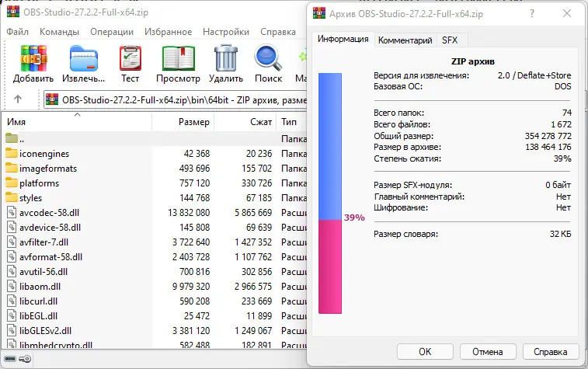Click the 39% compression ratio label
The width and height of the screenshot is (588, 369).
354,218
